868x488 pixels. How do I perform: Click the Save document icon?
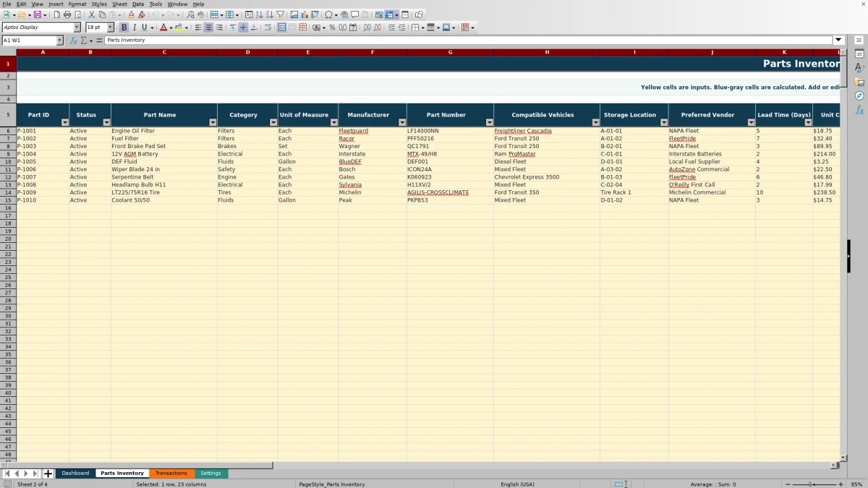click(36, 14)
